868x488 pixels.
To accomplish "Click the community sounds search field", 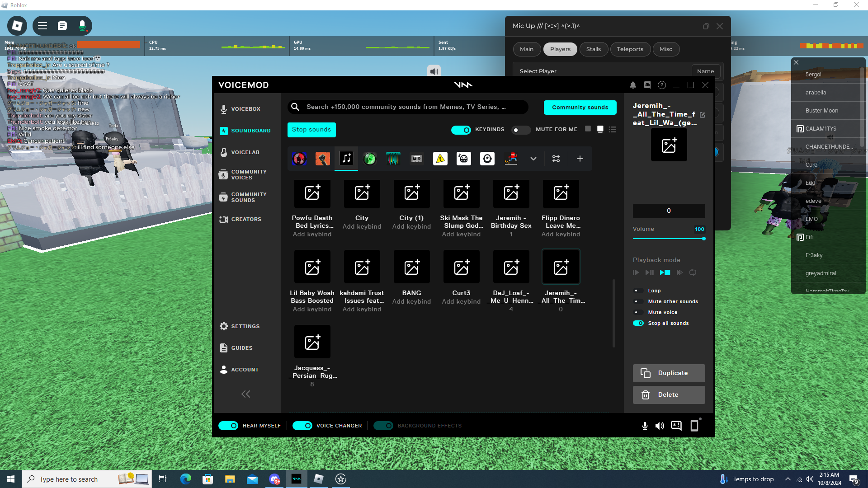I will [407, 107].
